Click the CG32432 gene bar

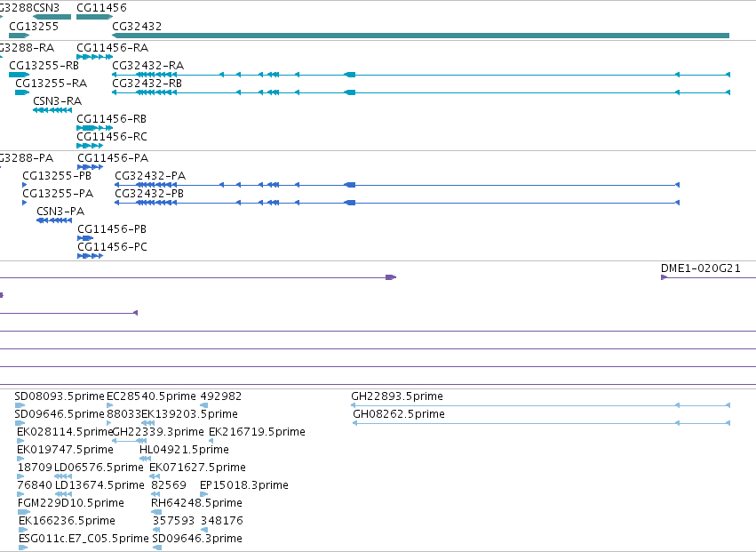420,36
